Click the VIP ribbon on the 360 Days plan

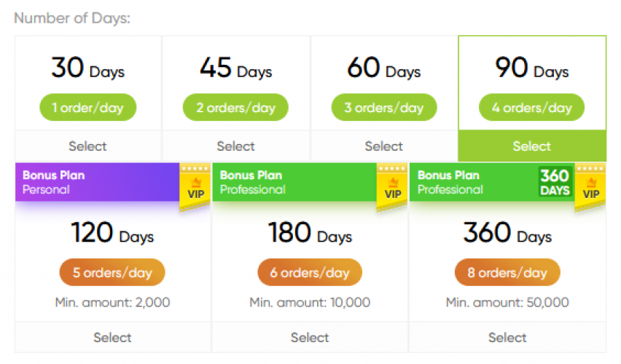click(x=590, y=187)
